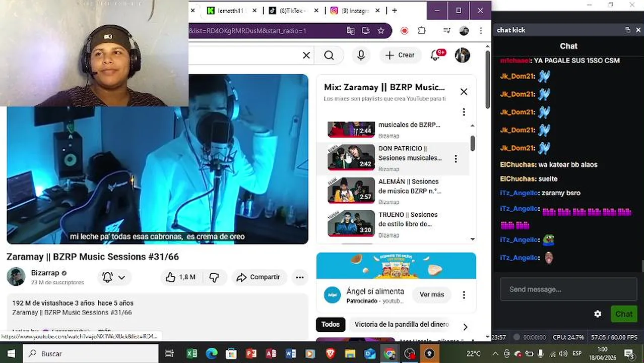Open Chrome profile avatar
This screenshot has height=363, width=644.
coord(464,31)
